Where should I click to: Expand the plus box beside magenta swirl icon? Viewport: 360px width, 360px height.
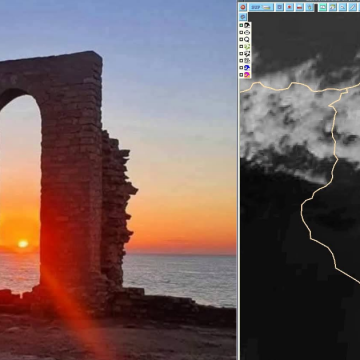pos(241,75)
